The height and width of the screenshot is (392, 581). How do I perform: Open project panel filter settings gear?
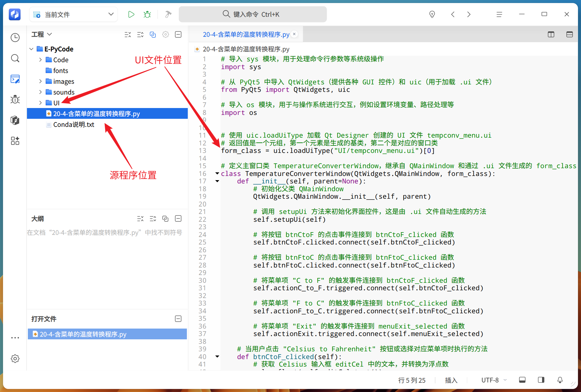click(x=166, y=35)
